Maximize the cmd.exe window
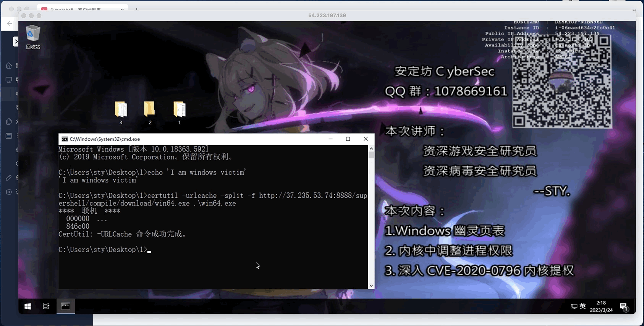The height and width of the screenshot is (326, 644). pos(348,139)
